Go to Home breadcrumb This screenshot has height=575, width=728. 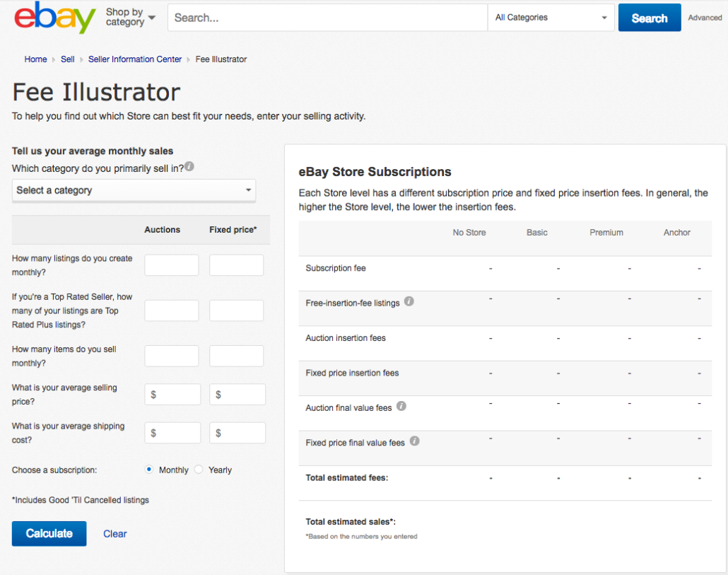point(36,59)
